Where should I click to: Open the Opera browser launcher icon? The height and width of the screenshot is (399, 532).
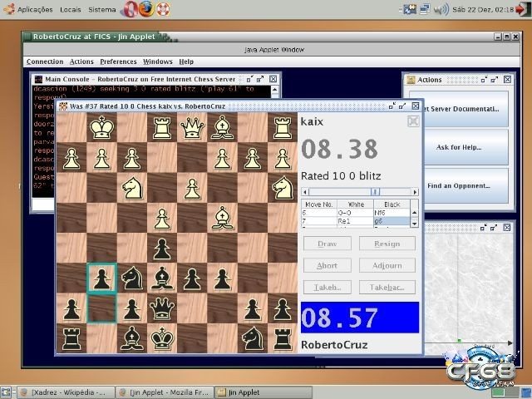pyautogui.click(x=131, y=9)
